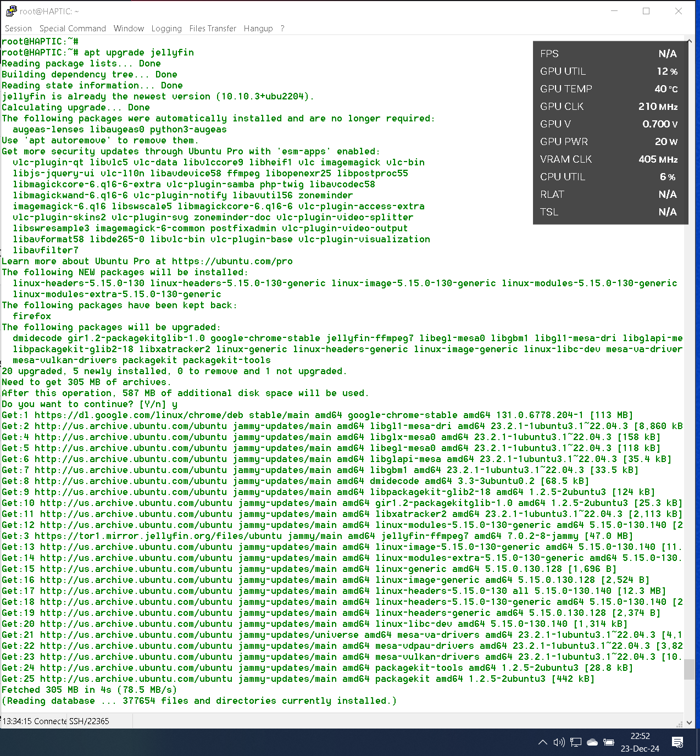Click the '(Reading database ... 377654 files' line

pos(199,701)
